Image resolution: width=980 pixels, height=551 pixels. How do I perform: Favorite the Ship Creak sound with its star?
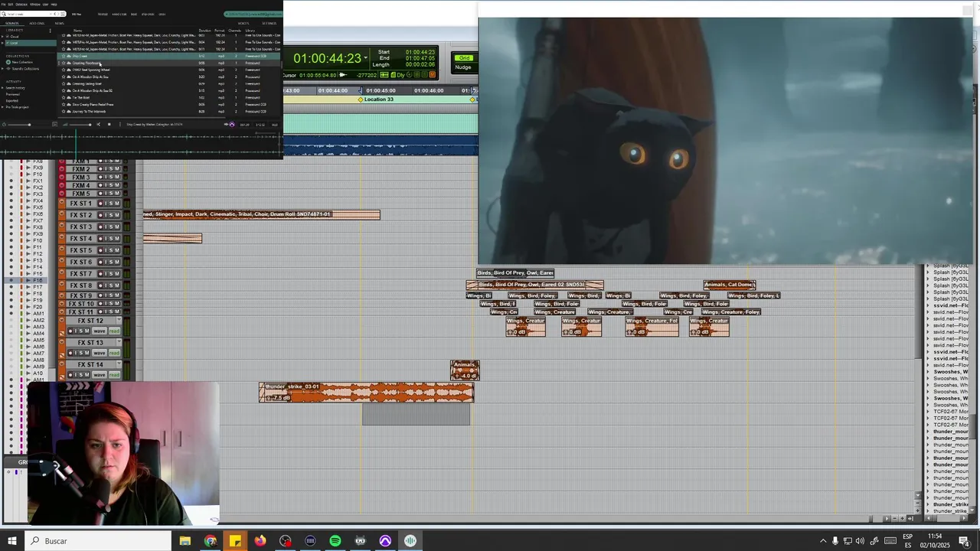tap(64, 56)
